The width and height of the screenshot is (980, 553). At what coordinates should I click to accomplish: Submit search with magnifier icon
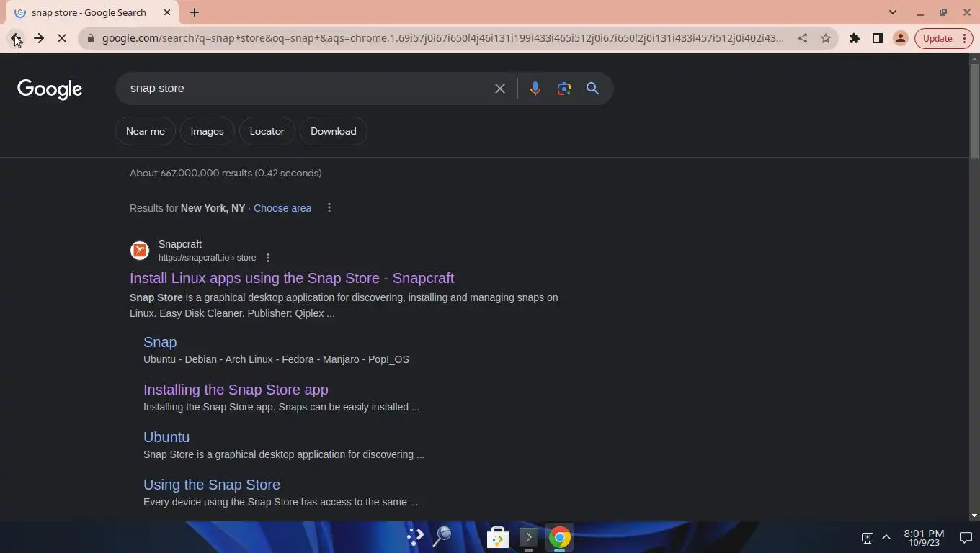coord(592,89)
